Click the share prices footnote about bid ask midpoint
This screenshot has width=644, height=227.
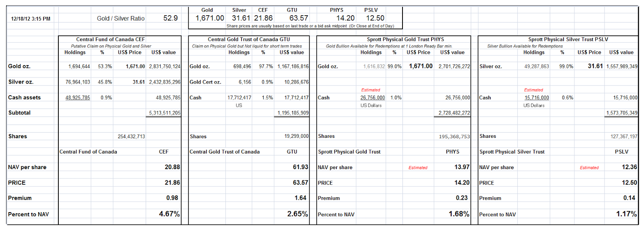pos(310,26)
